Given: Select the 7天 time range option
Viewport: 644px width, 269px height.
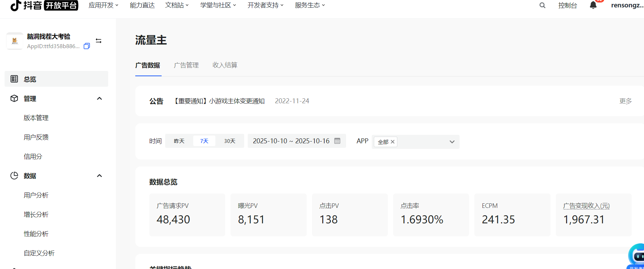Looking at the screenshot, I should (x=204, y=141).
